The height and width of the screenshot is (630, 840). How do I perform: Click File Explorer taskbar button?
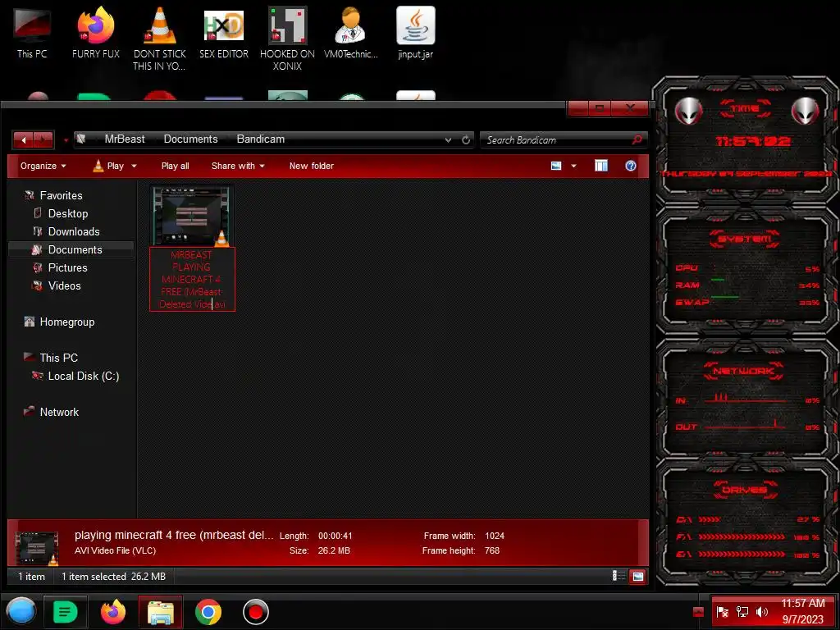coord(161,612)
